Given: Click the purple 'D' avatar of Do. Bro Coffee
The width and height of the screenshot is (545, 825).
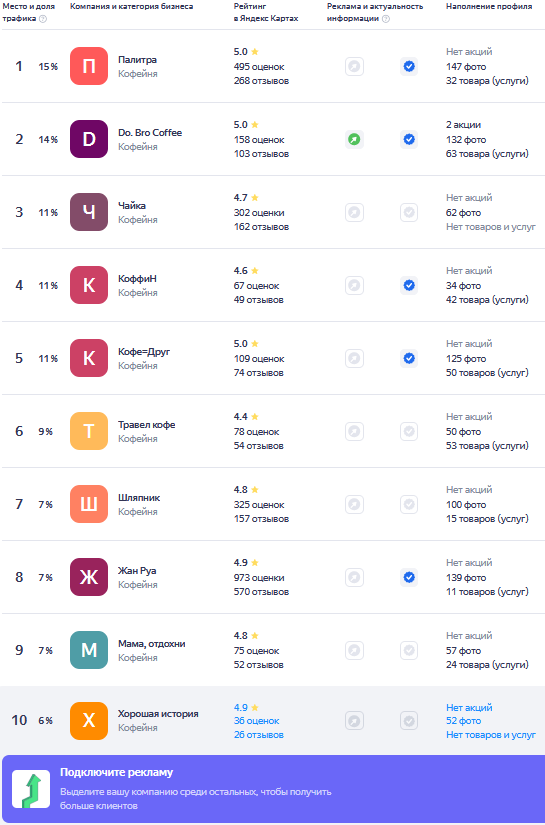Looking at the screenshot, I should pos(89,139).
